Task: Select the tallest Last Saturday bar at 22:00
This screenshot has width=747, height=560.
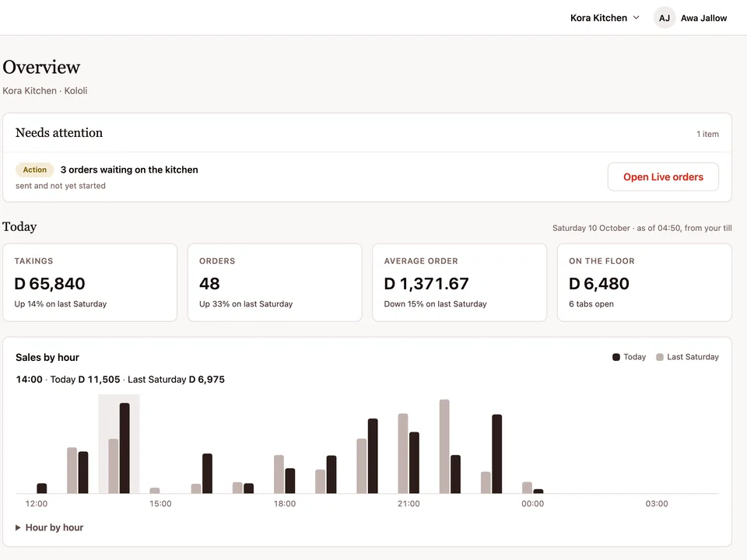Action: click(444, 446)
